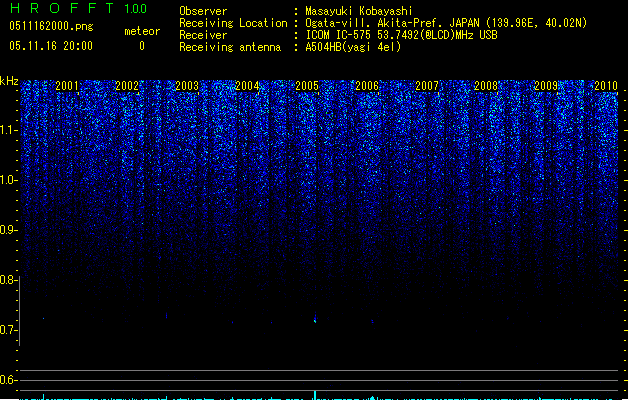Viewport: 629px width, 400px height.
Task: Click the 0.6 kHz axis label
Action: (x=7, y=380)
